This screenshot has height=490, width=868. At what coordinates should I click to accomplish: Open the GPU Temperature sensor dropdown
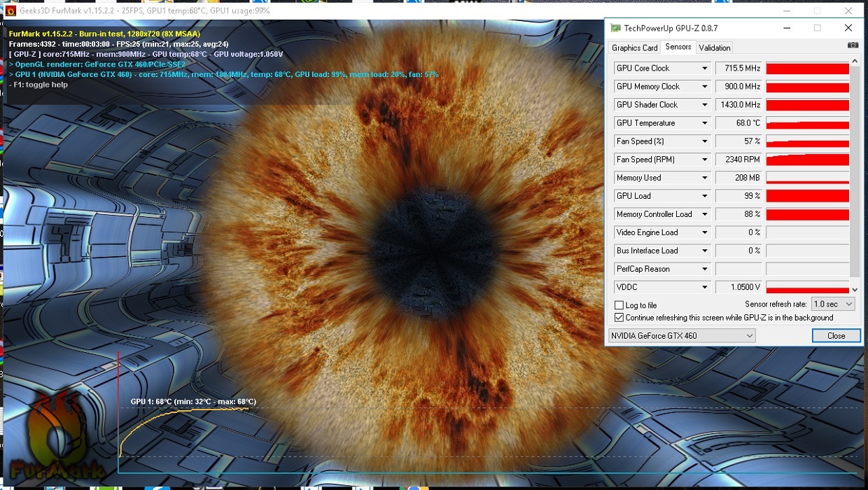[x=705, y=122]
